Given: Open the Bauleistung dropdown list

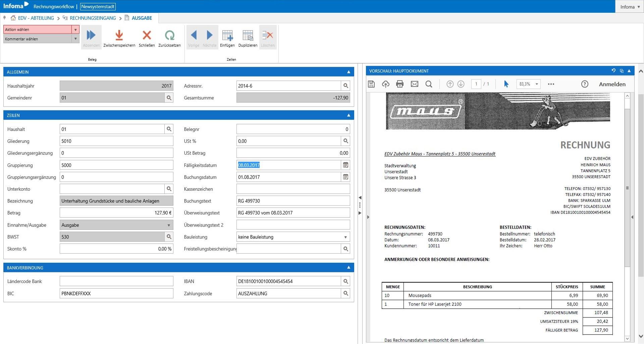Looking at the screenshot, I should point(345,237).
